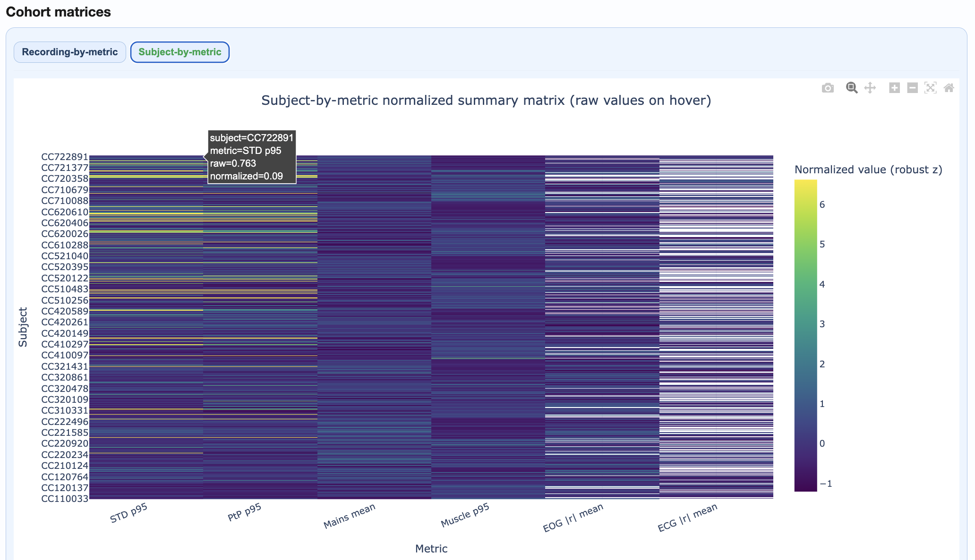Click the viridis colorbar gradient

click(805, 335)
